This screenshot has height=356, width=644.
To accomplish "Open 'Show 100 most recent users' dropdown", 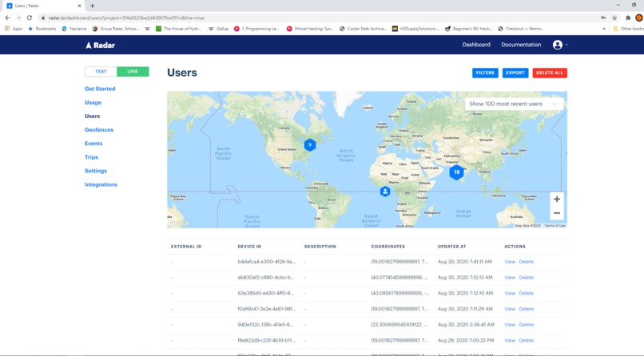I will pyautogui.click(x=514, y=105).
